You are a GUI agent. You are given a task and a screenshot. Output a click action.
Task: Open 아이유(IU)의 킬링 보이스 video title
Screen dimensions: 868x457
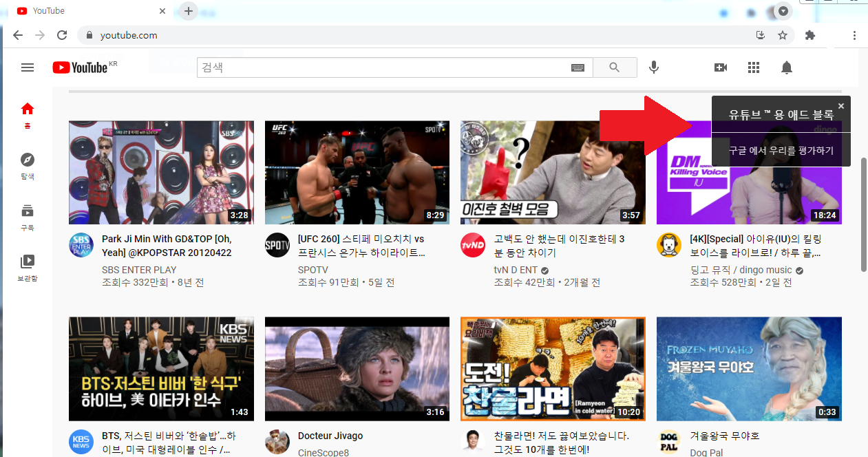tap(756, 246)
